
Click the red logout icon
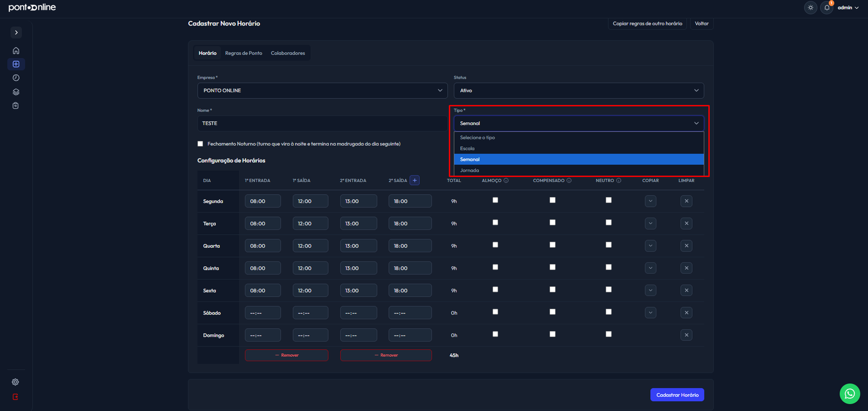15,397
